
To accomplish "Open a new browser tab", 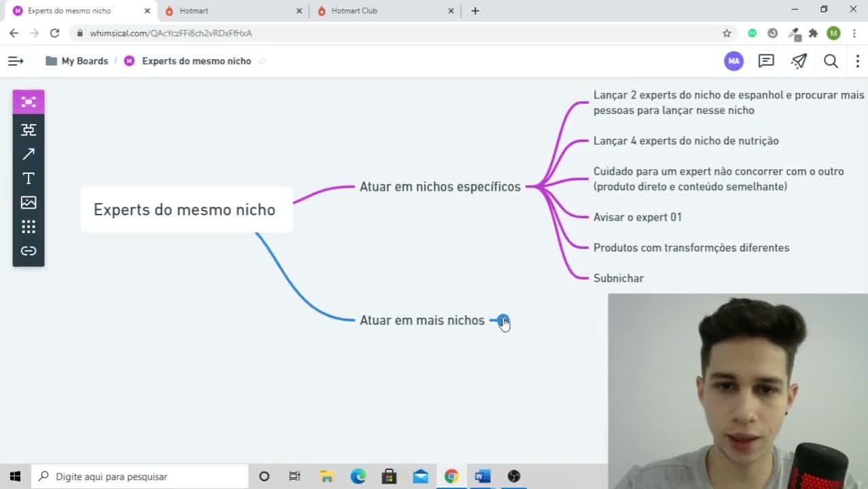I will pyautogui.click(x=475, y=11).
